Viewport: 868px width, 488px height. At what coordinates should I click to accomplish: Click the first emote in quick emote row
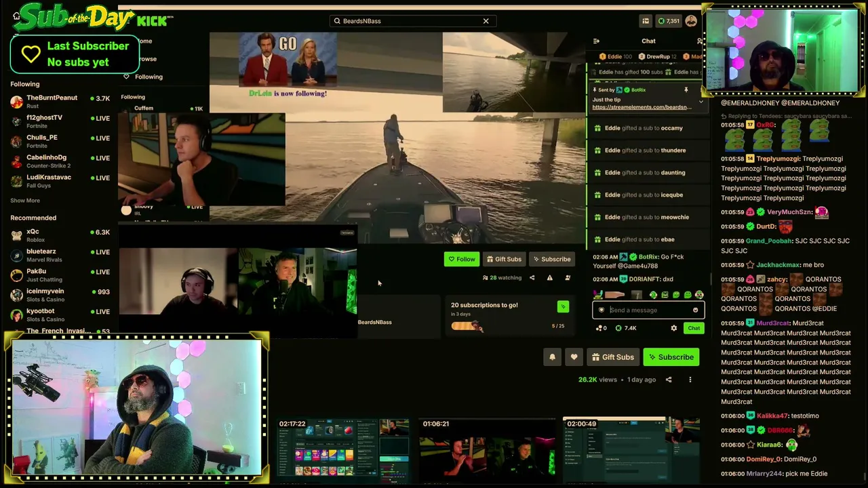(x=598, y=295)
